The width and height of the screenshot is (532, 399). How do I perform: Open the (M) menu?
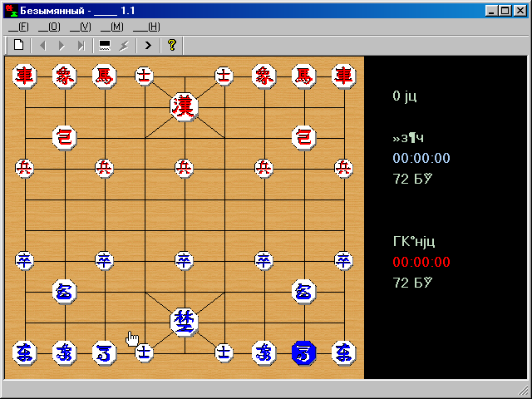tap(112, 27)
